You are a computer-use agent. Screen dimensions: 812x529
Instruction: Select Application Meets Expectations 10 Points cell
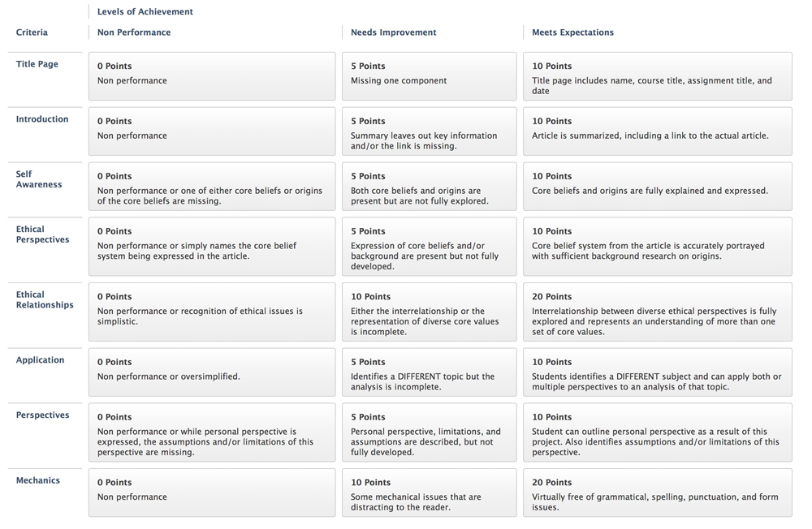[x=657, y=372]
